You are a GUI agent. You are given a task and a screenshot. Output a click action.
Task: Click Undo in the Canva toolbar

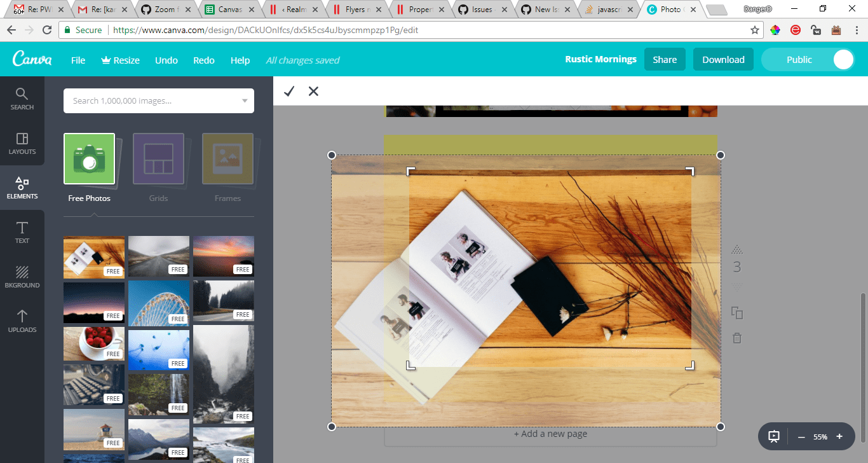[166, 60]
